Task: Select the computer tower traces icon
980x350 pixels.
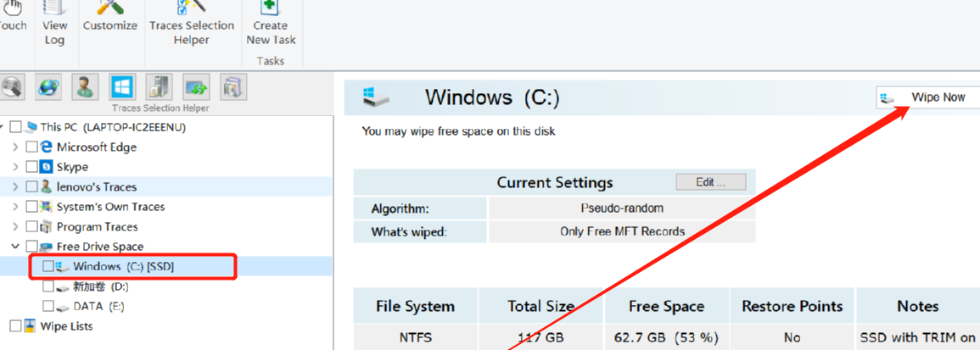Action: tap(158, 87)
